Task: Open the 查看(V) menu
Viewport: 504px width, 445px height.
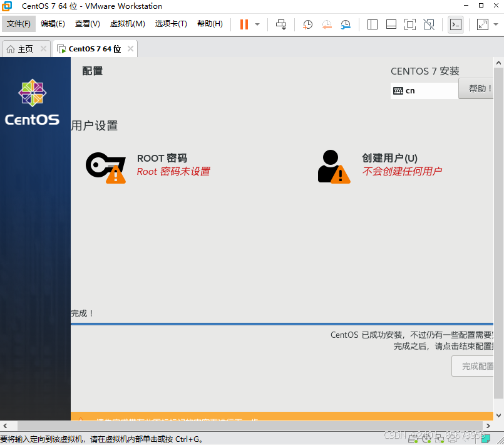Action: click(88, 24)
